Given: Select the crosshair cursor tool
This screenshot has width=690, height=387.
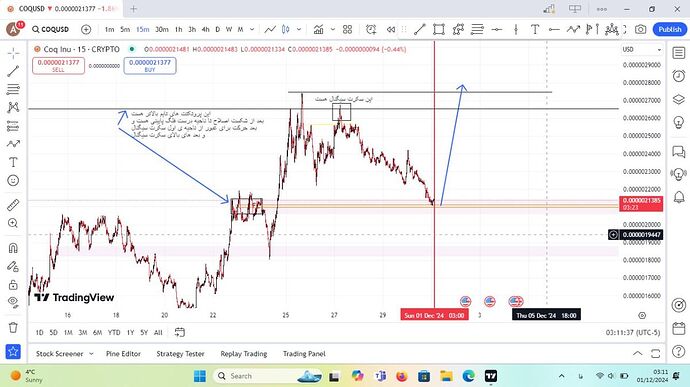Looking at the screenshot, I should point(13,53).
